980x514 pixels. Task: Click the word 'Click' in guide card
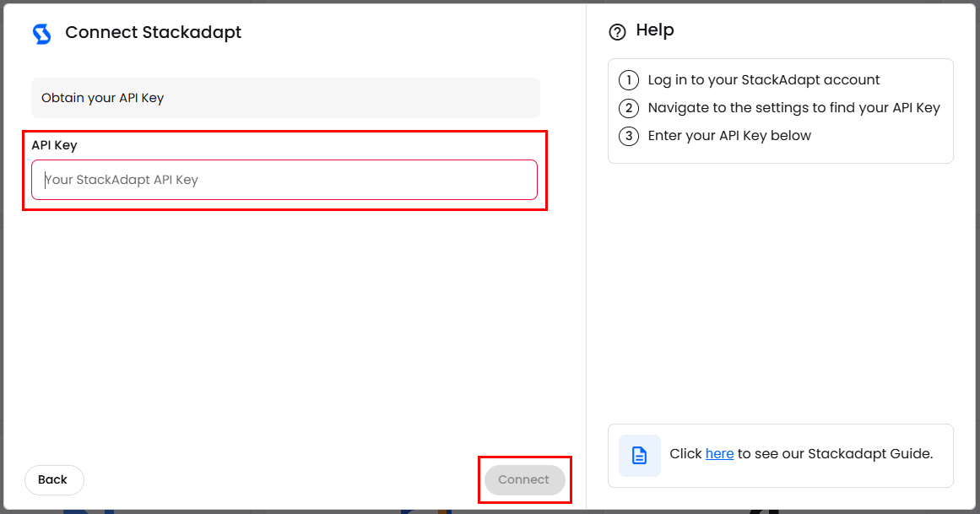685,454
